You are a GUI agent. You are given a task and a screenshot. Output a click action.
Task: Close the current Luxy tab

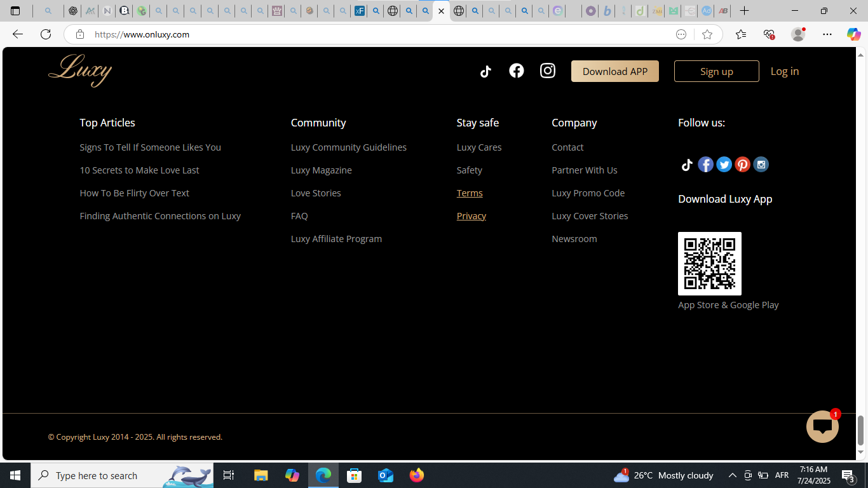coord(441,11)
